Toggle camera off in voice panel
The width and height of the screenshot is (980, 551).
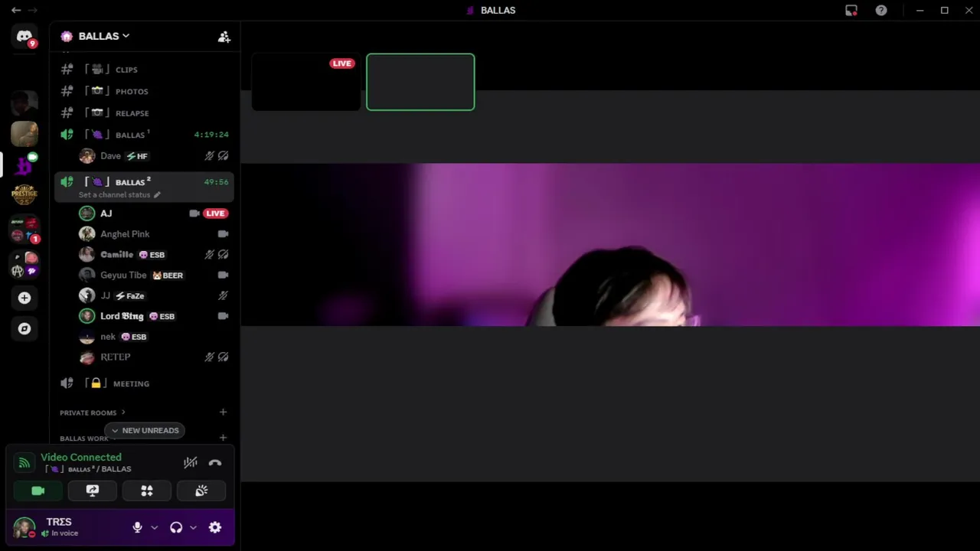coord(38,491)
